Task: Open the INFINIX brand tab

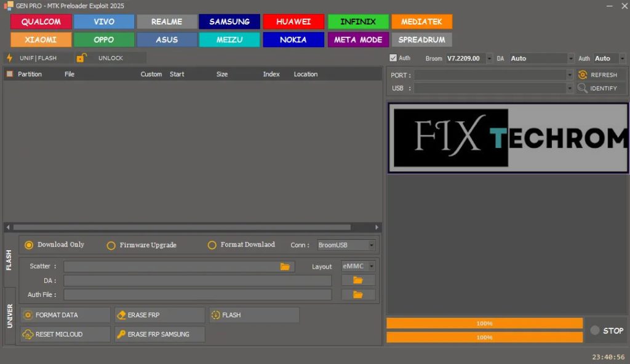Action: 358,22
